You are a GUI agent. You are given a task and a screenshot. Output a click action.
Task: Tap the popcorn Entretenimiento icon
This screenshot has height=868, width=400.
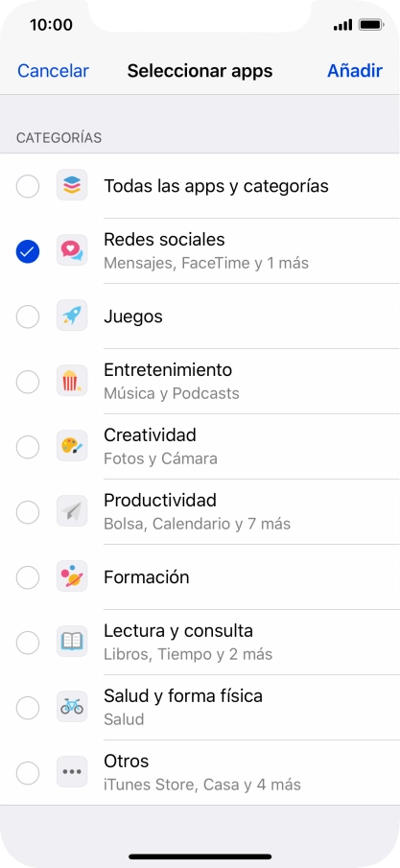(72, 382)
